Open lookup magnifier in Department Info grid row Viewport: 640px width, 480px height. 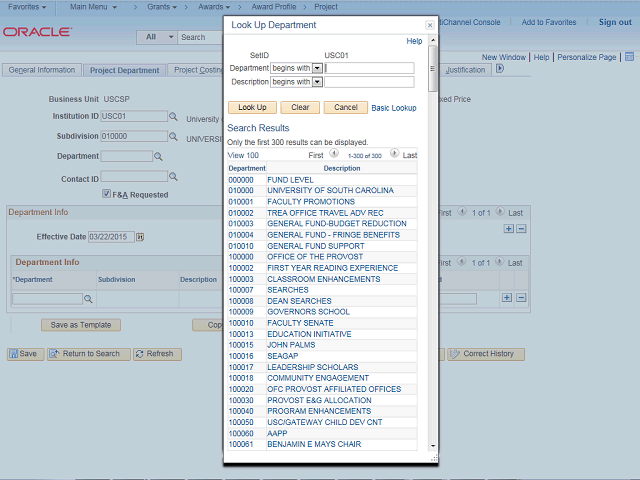tap(88, 299)
